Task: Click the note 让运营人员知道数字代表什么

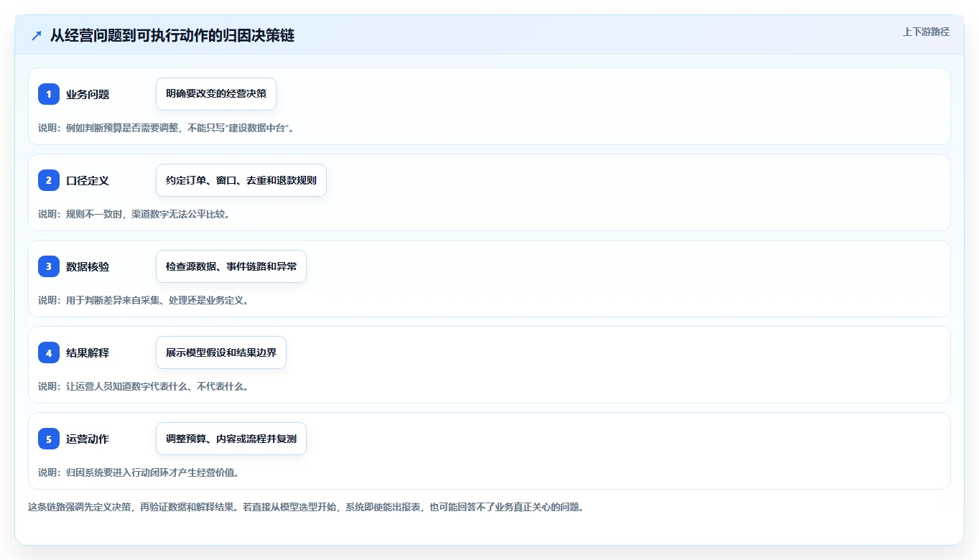Action: (x=144, y=386)
